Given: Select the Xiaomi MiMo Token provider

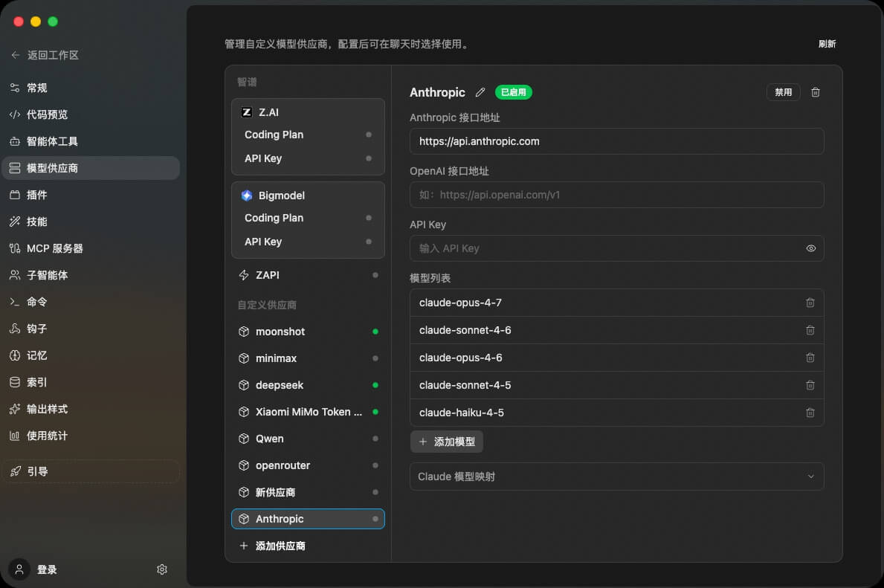Looking at the screenshot, I should point(308,412).
